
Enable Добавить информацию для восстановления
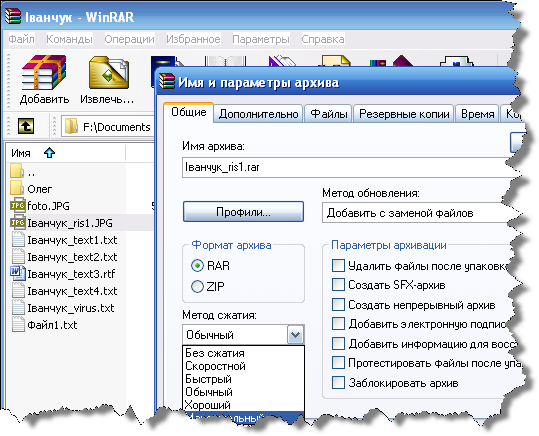[338, 343]
